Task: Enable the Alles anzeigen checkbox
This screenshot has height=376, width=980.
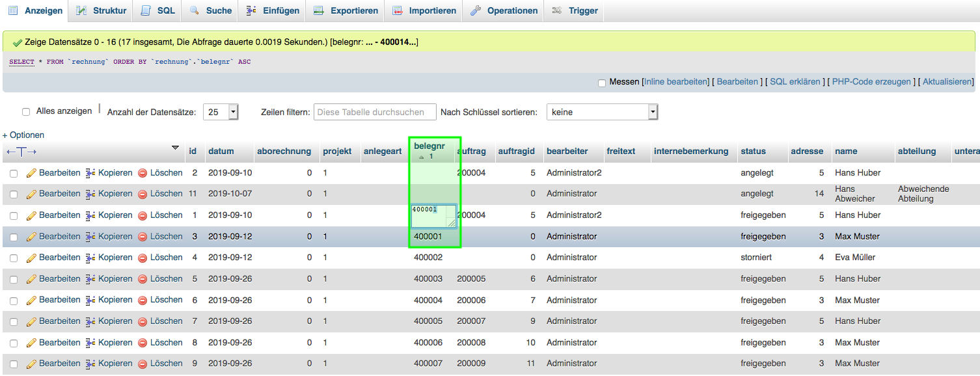Action: [x=26, y=112]
